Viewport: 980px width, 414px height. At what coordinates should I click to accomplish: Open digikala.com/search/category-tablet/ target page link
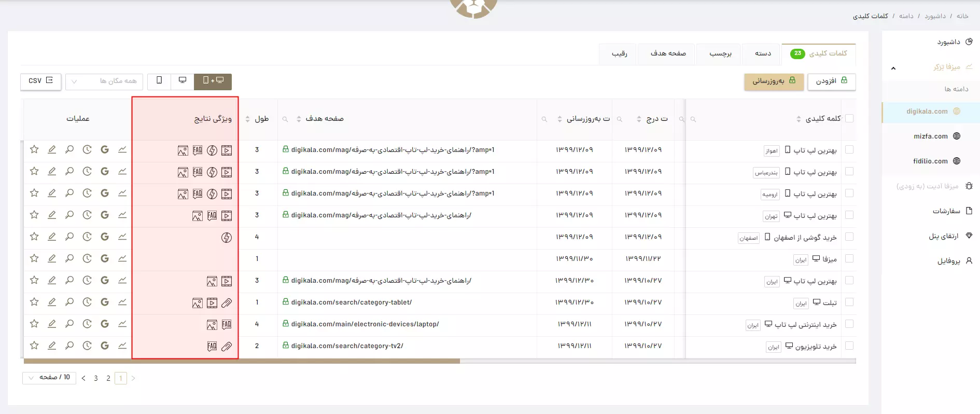click(x=352, y=302)
